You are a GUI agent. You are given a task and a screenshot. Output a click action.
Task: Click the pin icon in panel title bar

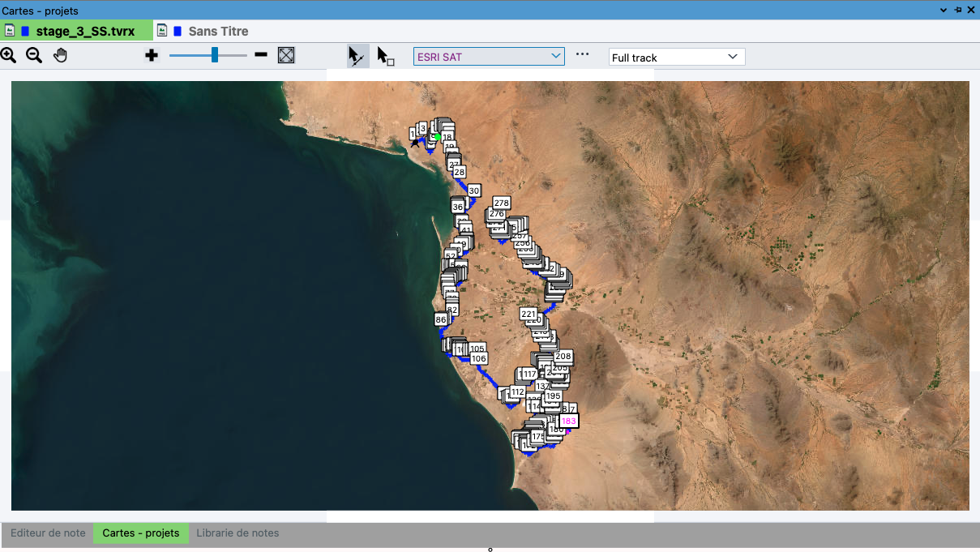click(957, 10)
